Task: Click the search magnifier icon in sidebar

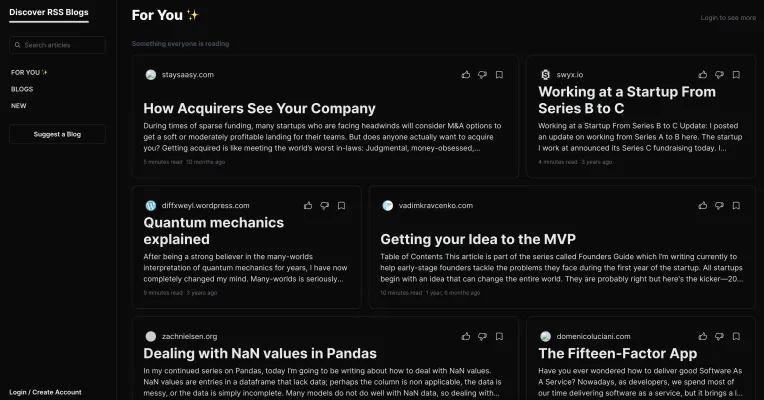Action: tap(17, 45)
